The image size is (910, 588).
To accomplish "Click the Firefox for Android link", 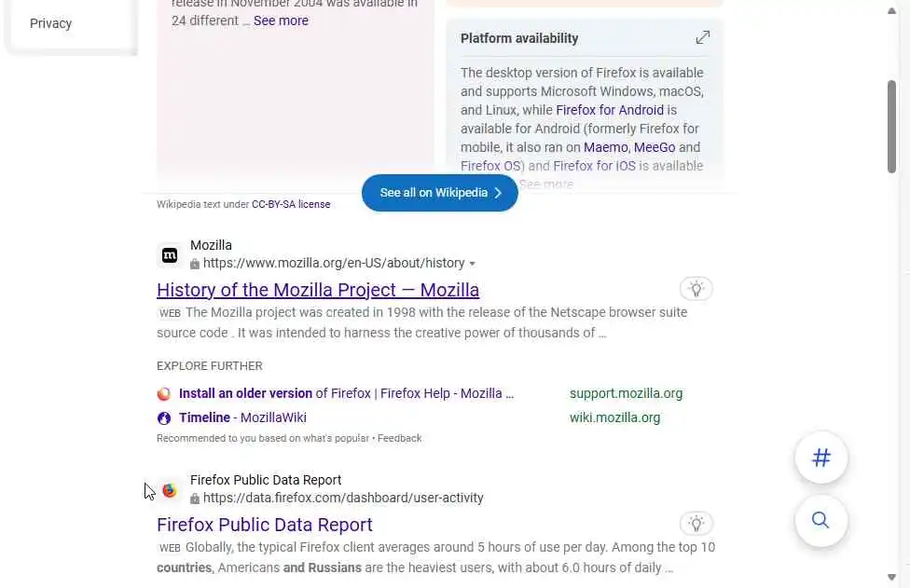I will 610,110.
